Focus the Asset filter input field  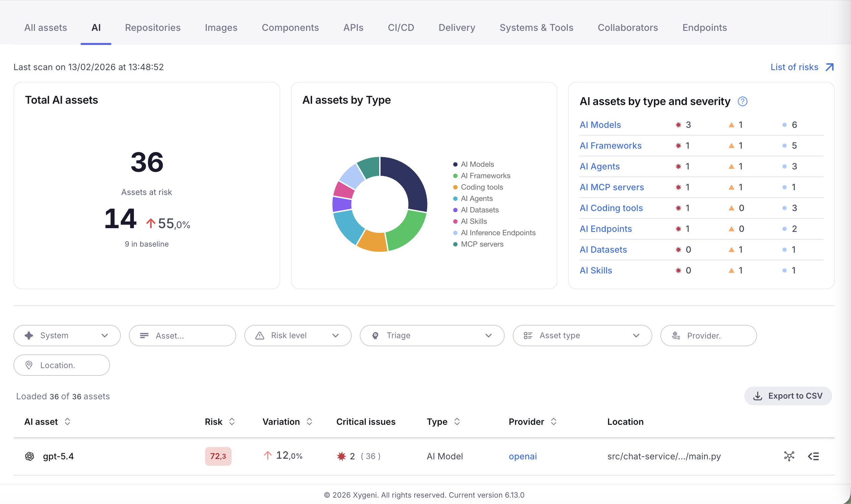pos(182,336)
